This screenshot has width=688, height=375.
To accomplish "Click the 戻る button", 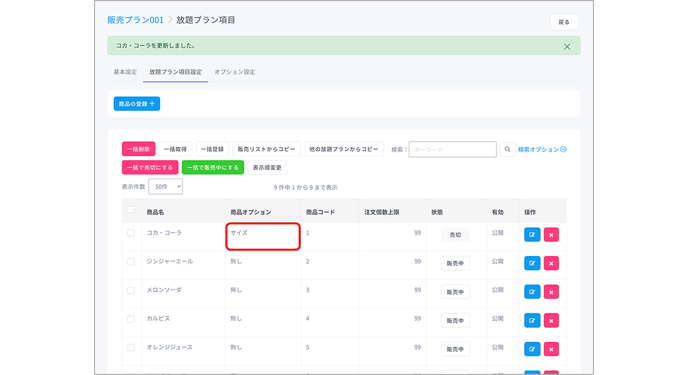I will pos(564,22).
